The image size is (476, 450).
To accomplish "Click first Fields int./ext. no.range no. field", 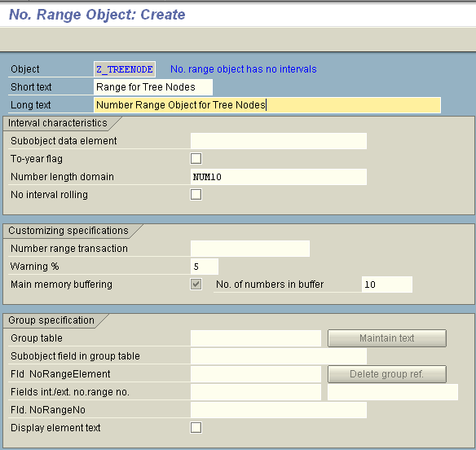I will pyautogui.click(x=256, y=391).
